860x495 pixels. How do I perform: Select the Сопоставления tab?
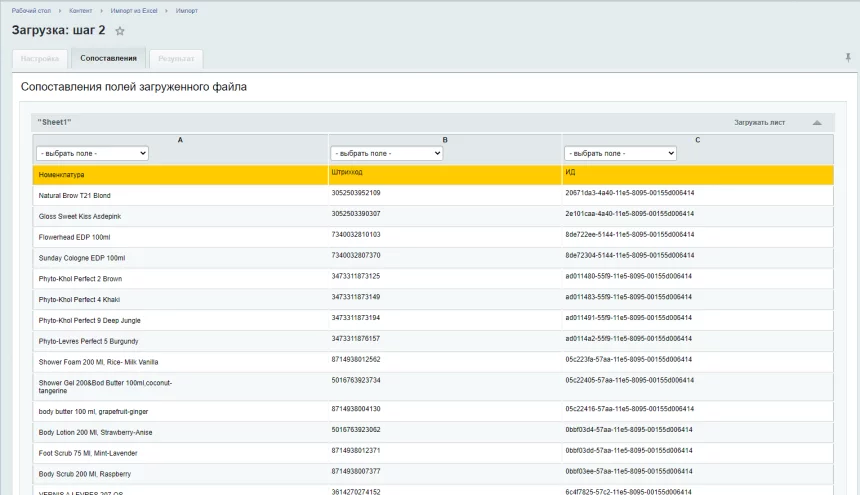[x=108, y=59]
